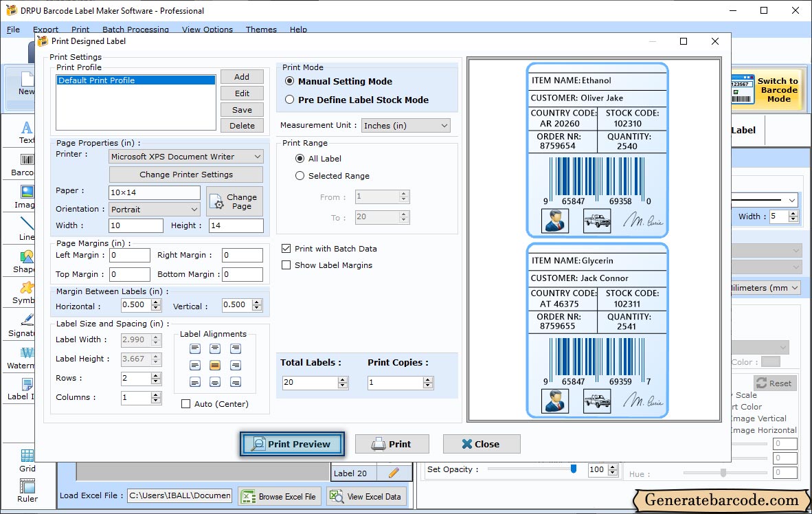
Task: Open Change Page settings
Action: click(234, 201)
